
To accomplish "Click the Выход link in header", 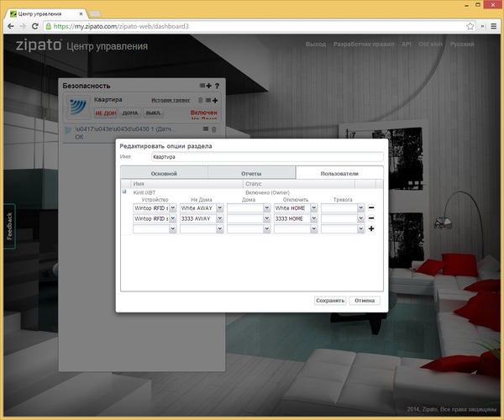I will (316, 44).
